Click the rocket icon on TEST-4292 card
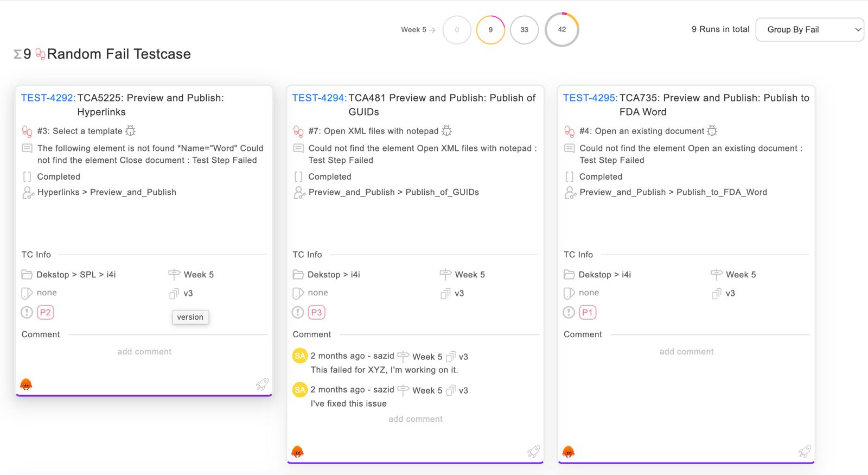 pos(262,385)
